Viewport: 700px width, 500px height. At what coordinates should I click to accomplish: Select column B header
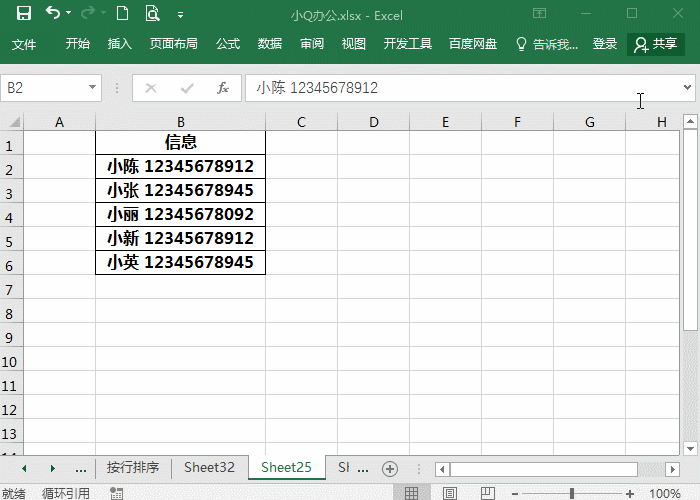[x=180, y=122]
